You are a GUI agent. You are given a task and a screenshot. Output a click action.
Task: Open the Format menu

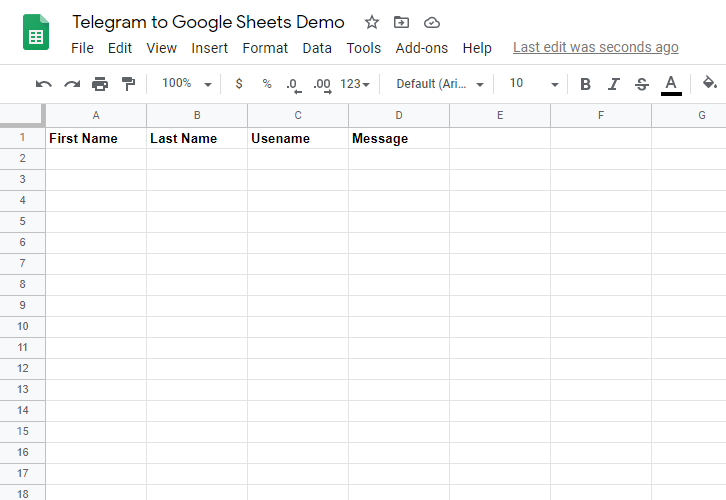pos(265,48)
